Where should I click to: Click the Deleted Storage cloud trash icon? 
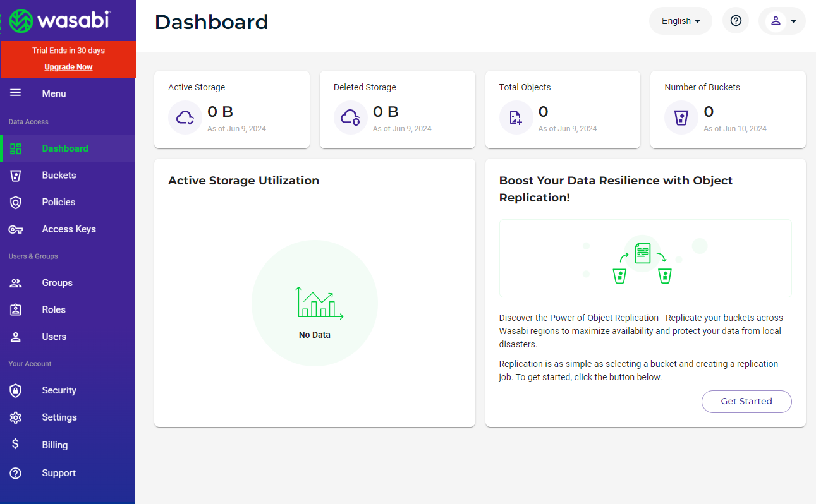click(351, 117)
